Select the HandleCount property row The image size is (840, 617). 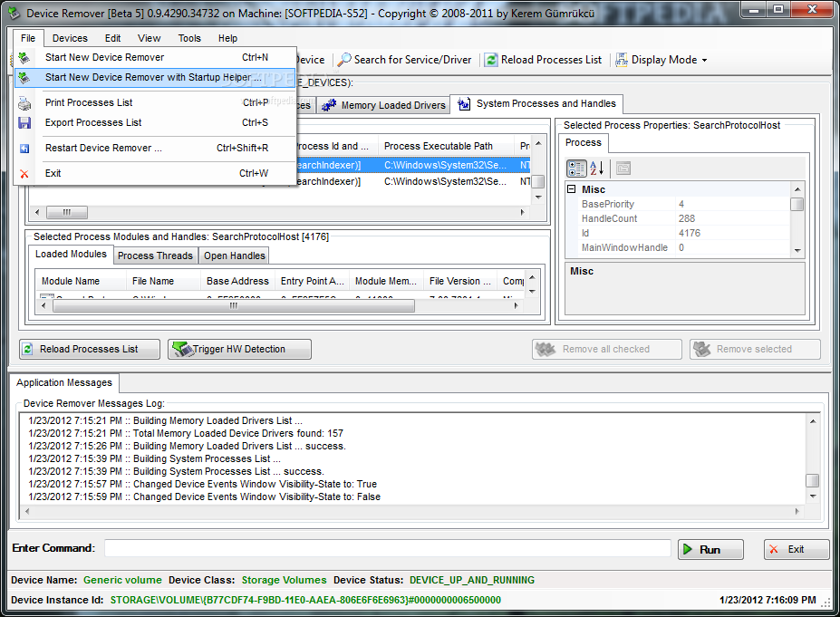click(678, 218)
